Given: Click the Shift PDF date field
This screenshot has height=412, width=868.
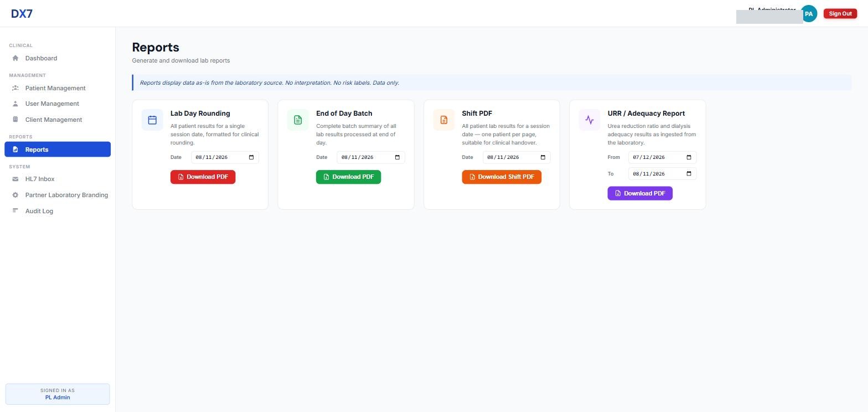Looking at the screenshot, I should [x=516, y=157].
